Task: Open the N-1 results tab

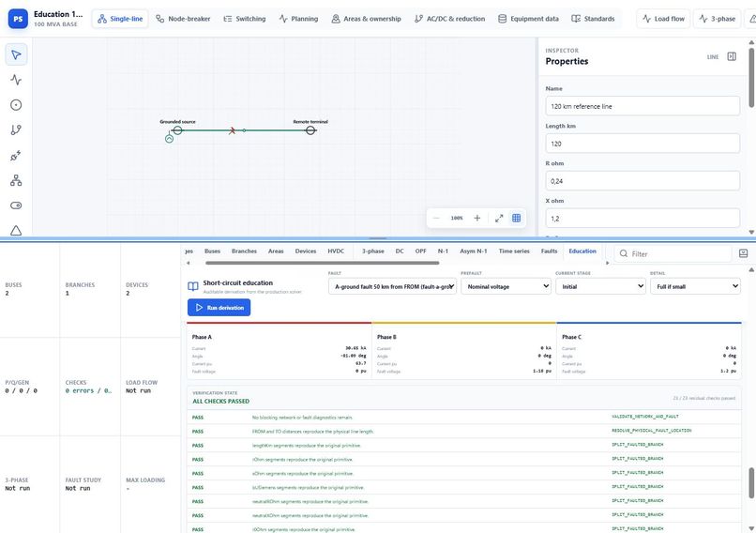Action: click(x=443, y=251)
